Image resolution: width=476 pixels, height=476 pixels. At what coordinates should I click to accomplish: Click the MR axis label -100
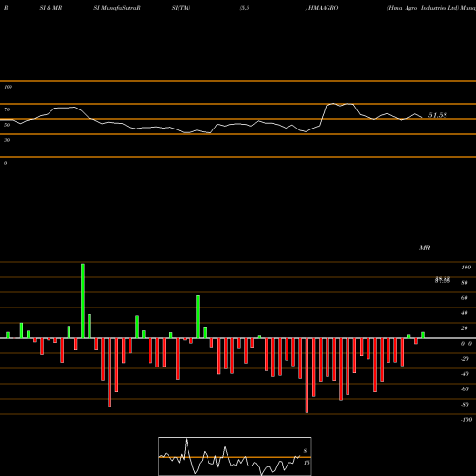pyautogui.click(x=466, y=420)
